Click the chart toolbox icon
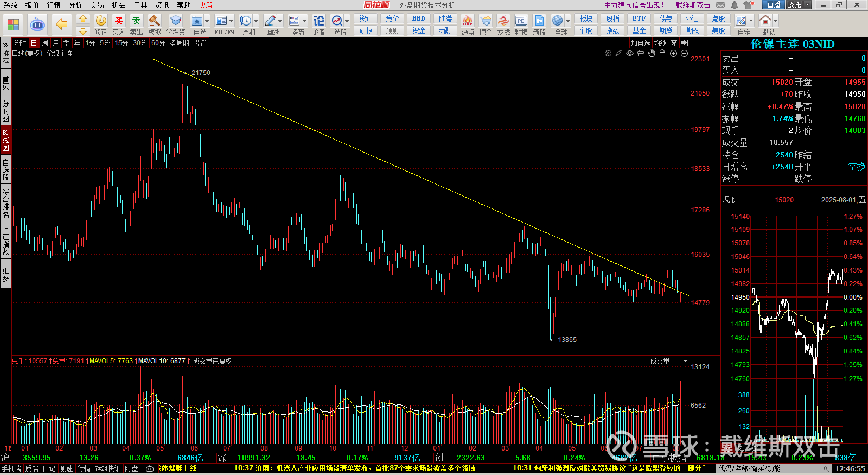The width and height of the screenshot is (868, 475). pos(641,53)
